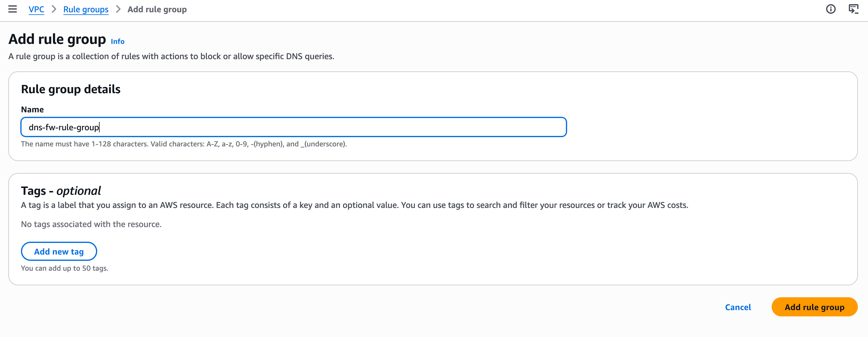Navigate to the Rule groups breadcrumb
The image size is (868, 337).
[86, 10]
